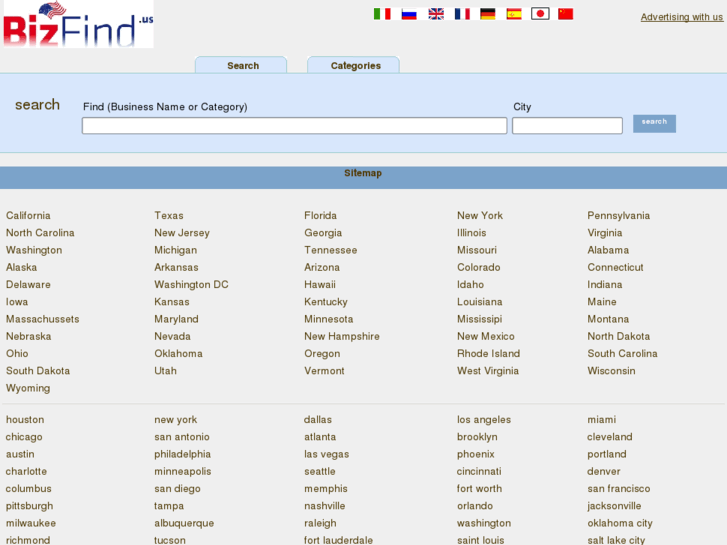Select the las vegas city link
The image size is (727, 545).
(x=326, y=454)
